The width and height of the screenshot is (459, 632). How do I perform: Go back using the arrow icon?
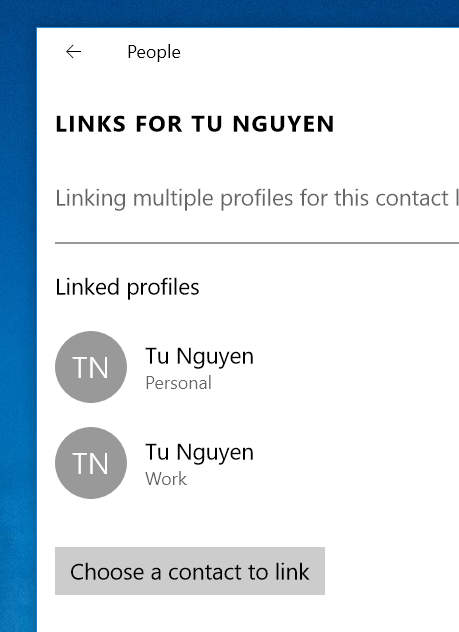pos(73,52)
